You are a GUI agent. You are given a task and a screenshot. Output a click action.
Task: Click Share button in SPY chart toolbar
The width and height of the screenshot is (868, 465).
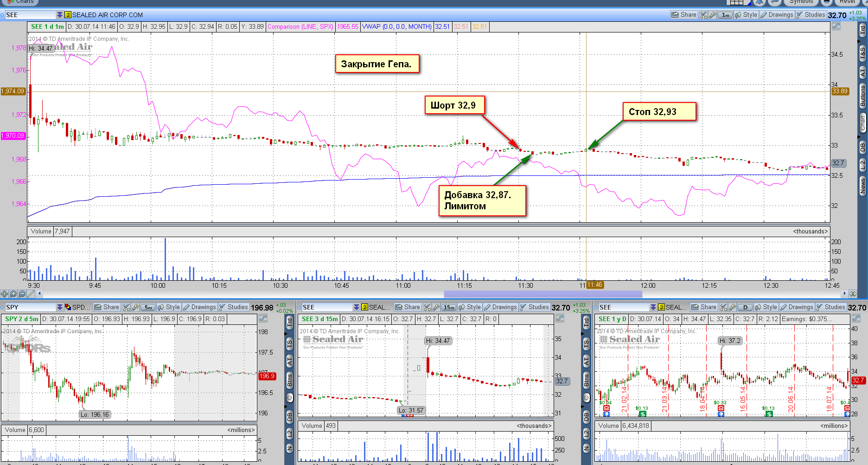[x=107, y=307]
